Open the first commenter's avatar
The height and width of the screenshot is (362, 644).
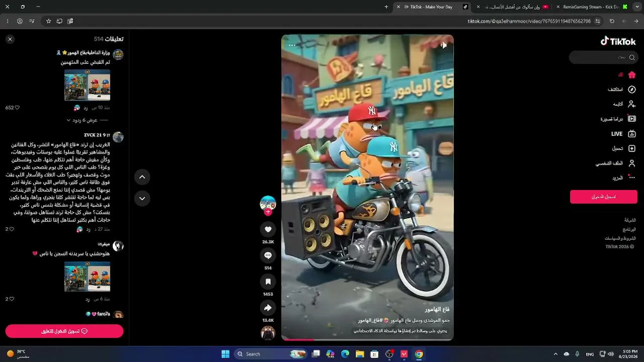(118, 55)
